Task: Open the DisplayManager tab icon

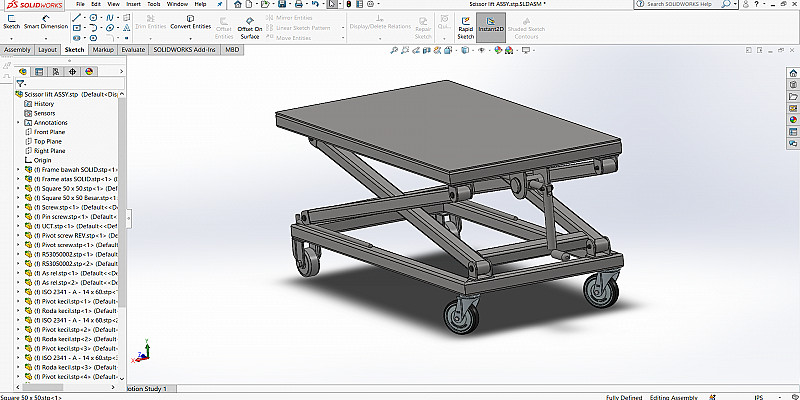Action: click(x=88, y=71)
